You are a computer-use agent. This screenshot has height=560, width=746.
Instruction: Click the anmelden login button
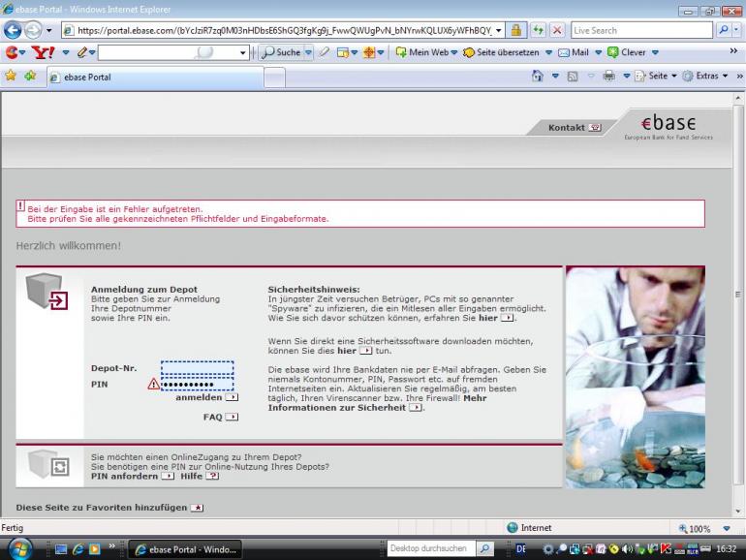206,397
